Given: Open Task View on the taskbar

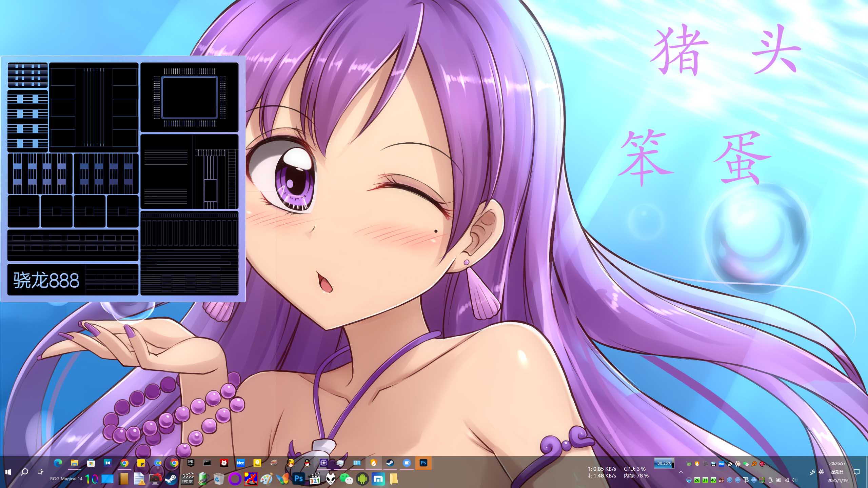Looking at the screenshot, I should point(40,472).
